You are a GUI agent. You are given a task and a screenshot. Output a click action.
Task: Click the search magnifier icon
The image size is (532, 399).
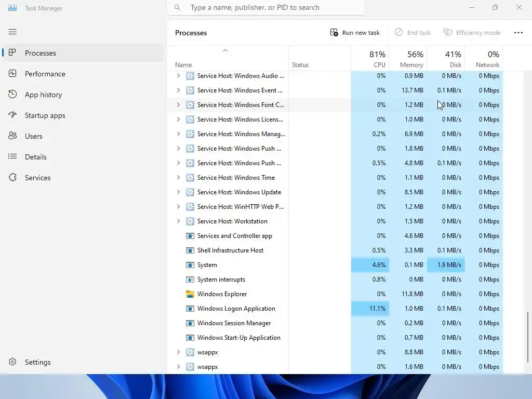coord(177,7)
